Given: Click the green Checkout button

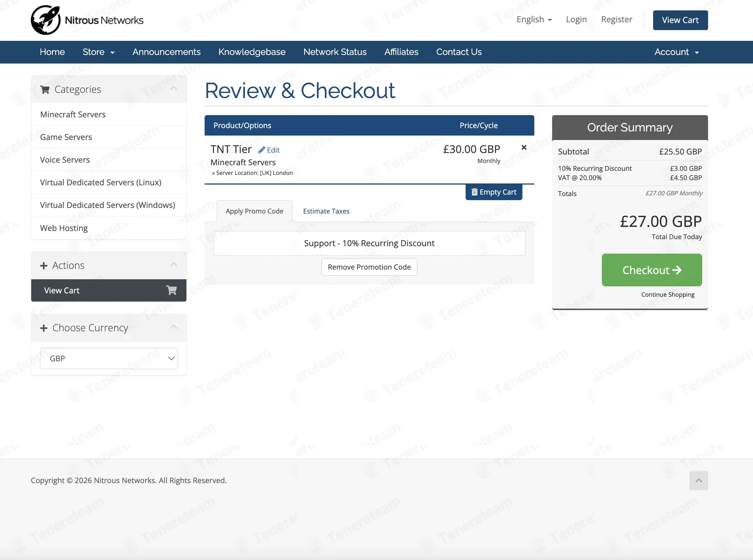Looking at the screenshot, I should pos(652,270).
